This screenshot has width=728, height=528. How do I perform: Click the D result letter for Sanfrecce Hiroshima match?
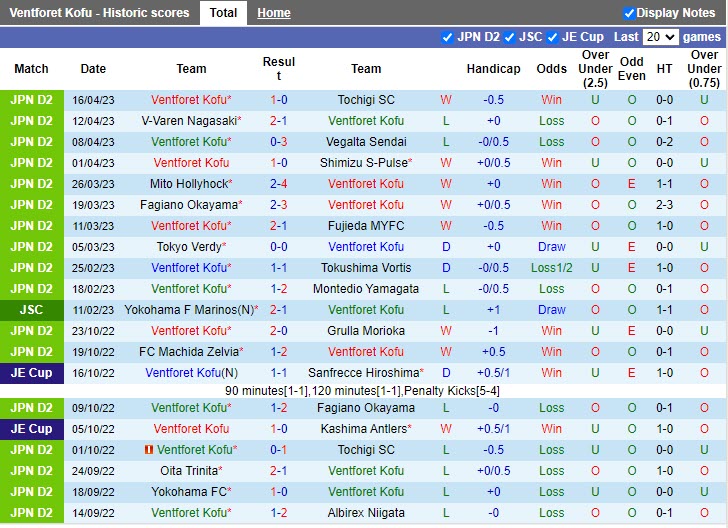pos(446,373)
